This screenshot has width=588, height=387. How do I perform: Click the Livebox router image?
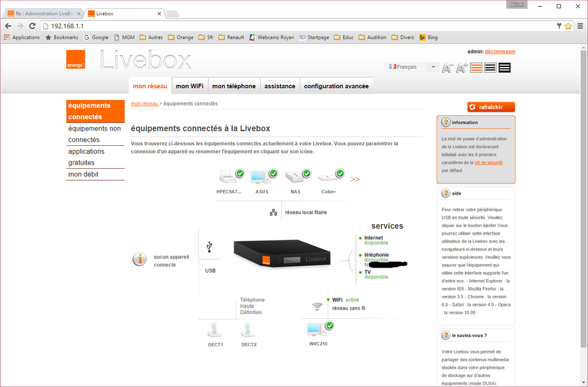click(281, 253)
